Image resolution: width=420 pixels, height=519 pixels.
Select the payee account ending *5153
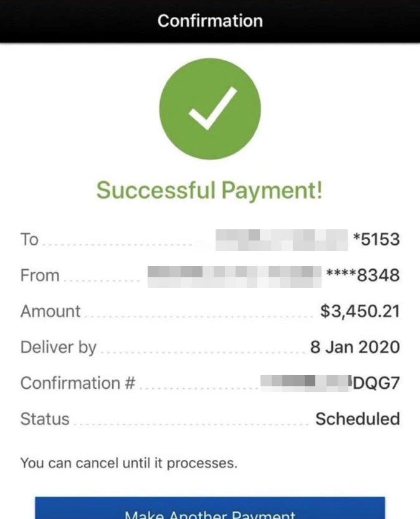[376, 239]
